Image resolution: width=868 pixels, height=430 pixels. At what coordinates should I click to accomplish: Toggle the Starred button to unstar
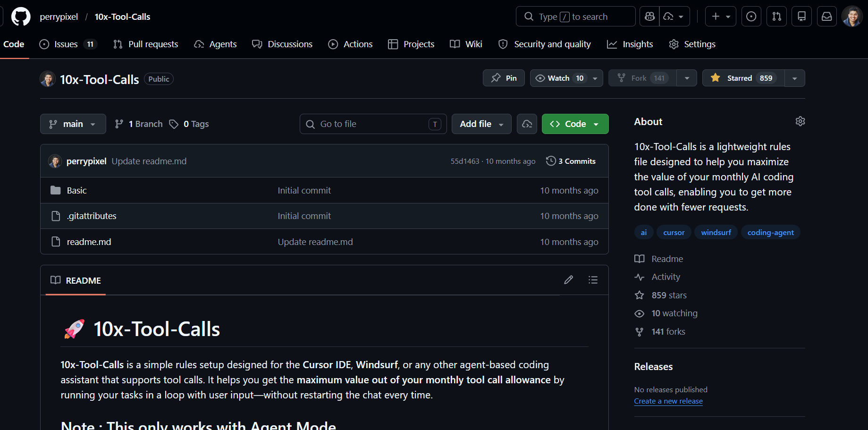(x=743, y=78)
